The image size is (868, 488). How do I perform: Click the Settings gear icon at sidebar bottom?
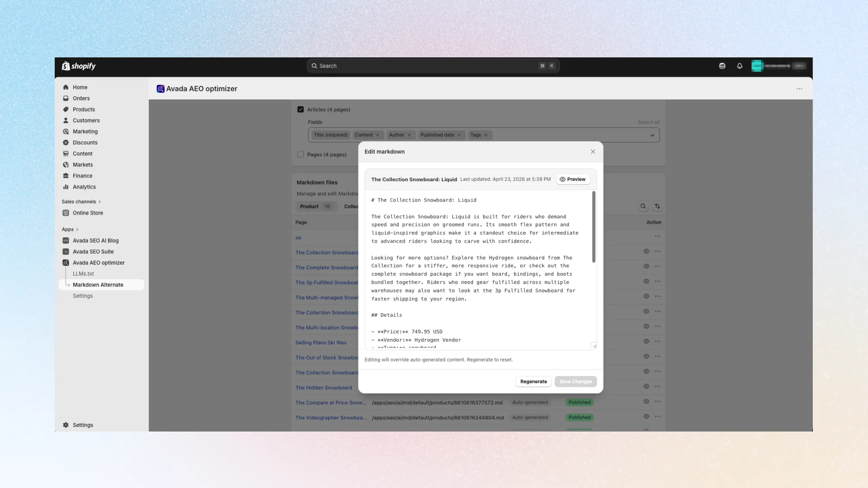(x=66, y=425)
